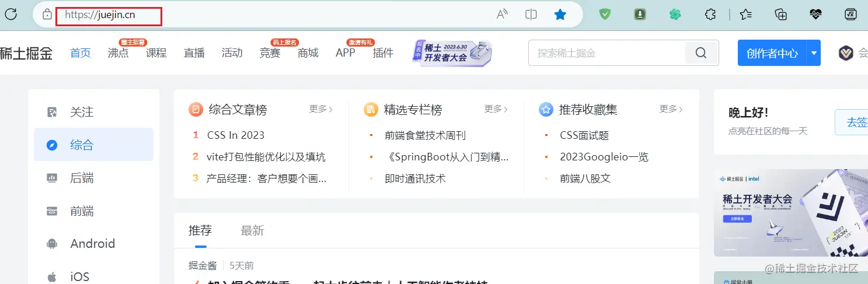The width and height of the screenshot is (868, 284).
Task: Open collection 前端八股文
Action: [x=585, y=178]
